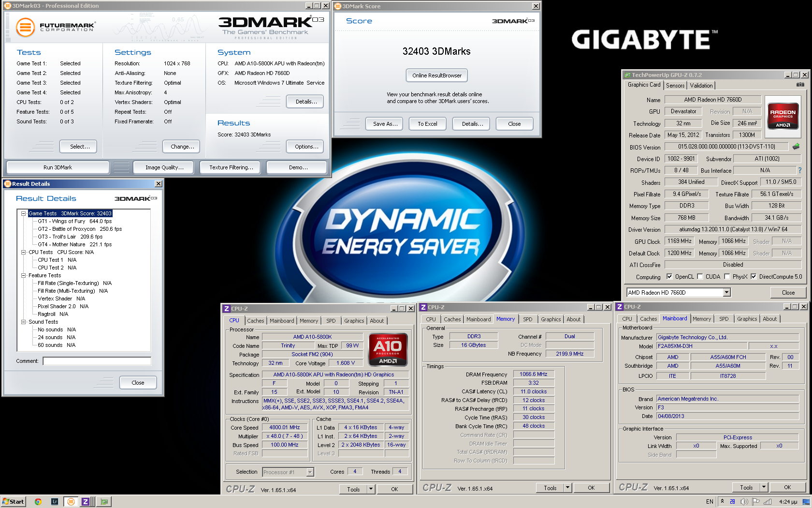Click the A10 processor logo in CPU-Z

tap(388, 350)
